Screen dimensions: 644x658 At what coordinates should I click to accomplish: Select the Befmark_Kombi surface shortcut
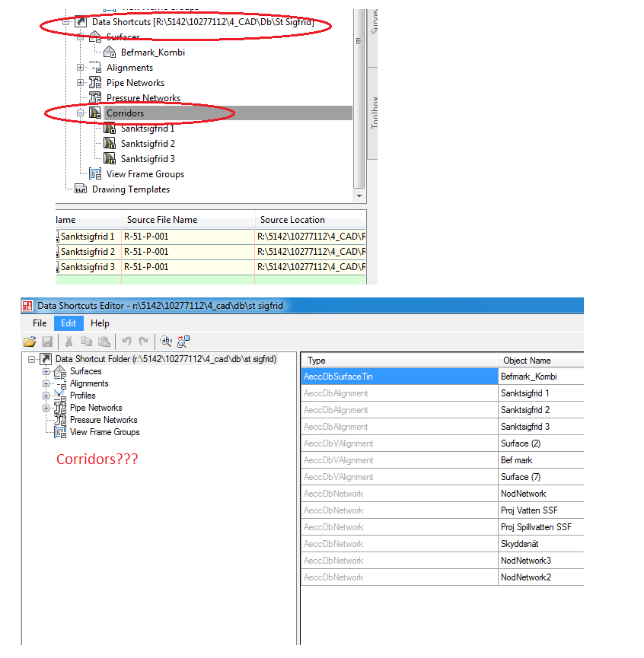coord(152,52)
